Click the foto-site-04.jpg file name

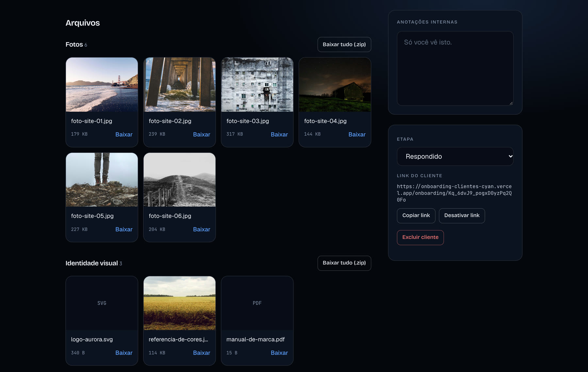point(325,121)
